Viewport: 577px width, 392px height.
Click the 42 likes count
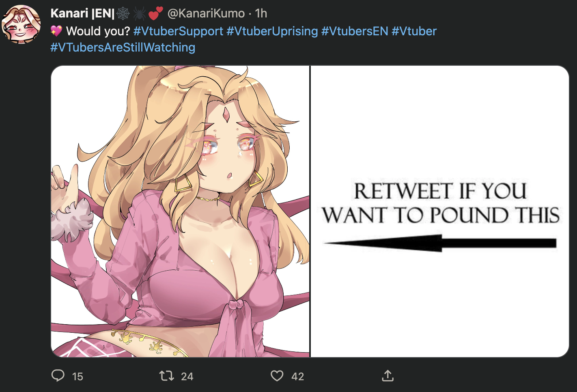pos(298,377)
